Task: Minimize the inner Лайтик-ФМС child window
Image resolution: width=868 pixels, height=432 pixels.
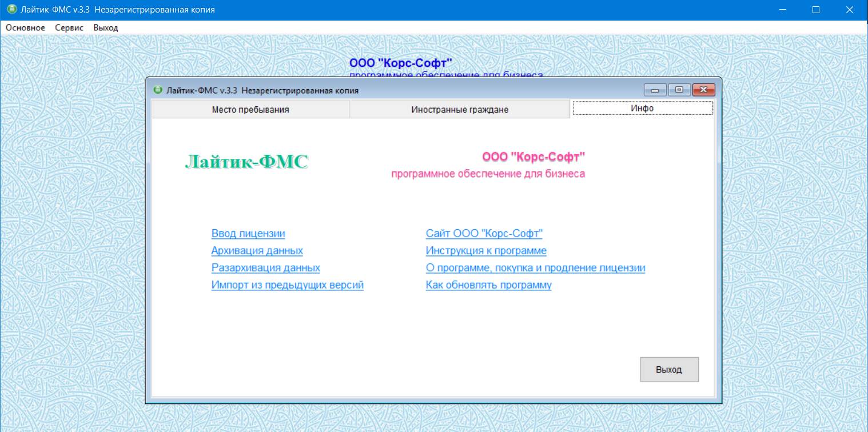Action: (655, 90)
